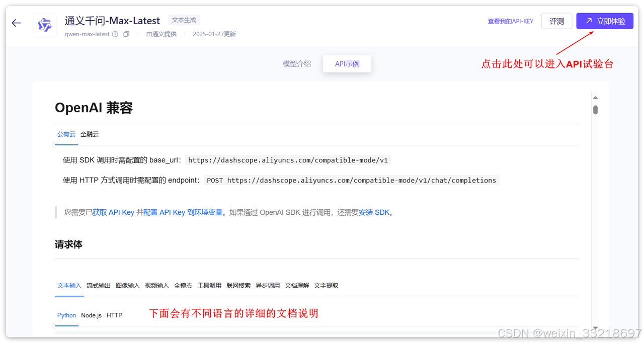The image size is (644, 344).
Task: Switch to the 联网搜索 tab
Action: tap(238, 286)
